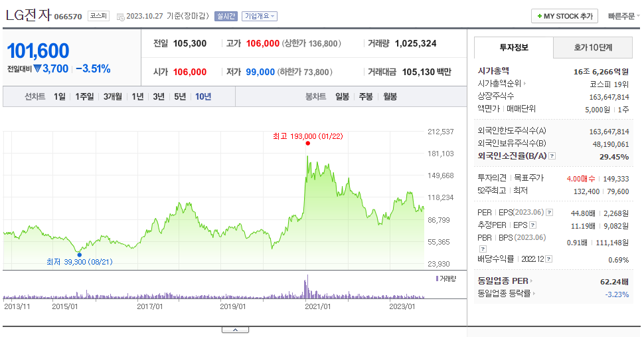This screenshot has width=644, height=337.
Task: Click the 52주최고 value 132,400
Action: (x=586, y=191)
